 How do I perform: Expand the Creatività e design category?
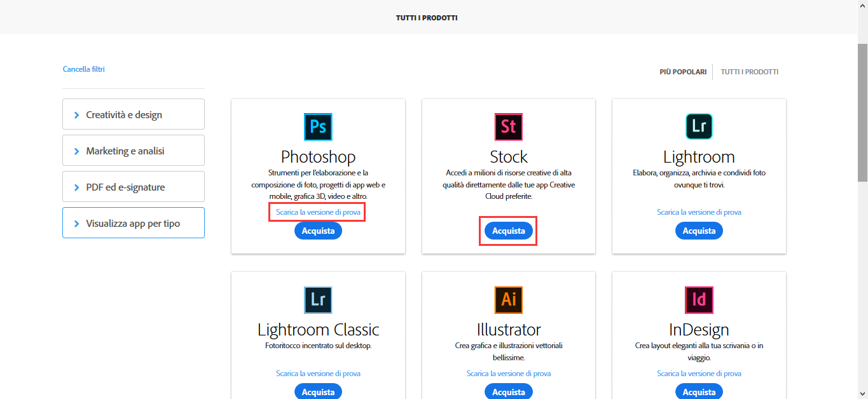click(133, 114)
